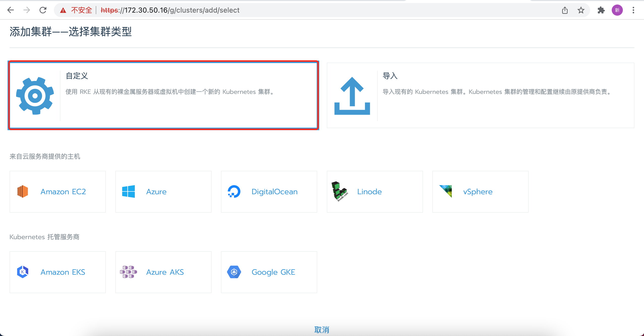Click the Amazon EKS hexagon icon
The width and height of the screenshot is (644, 336).
pos(23,272)
